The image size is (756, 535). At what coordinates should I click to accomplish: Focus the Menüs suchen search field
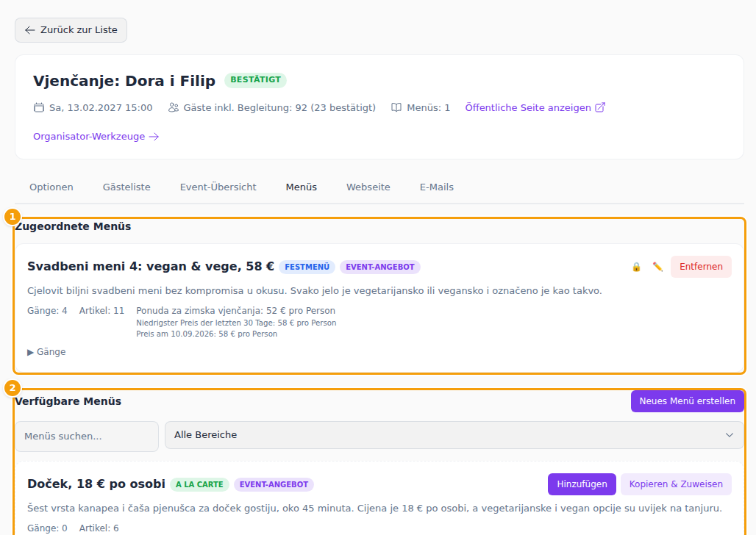[87, 437]
